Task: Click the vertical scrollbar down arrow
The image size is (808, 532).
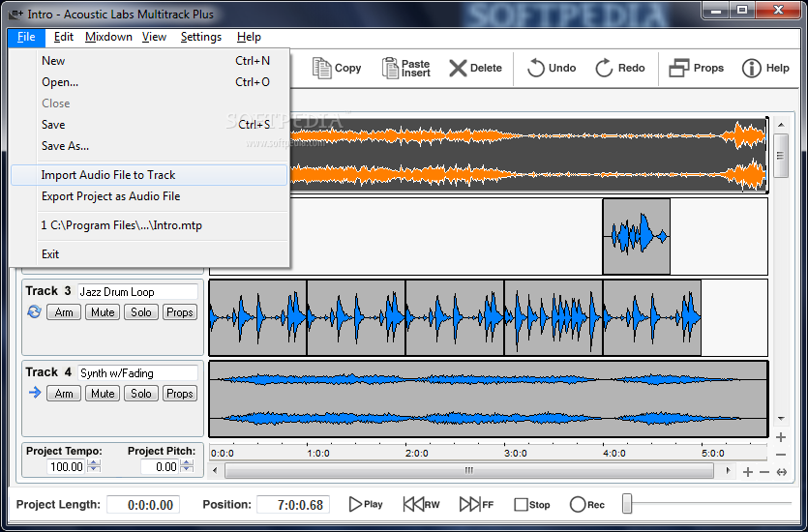Action: [x=781, y=419]
